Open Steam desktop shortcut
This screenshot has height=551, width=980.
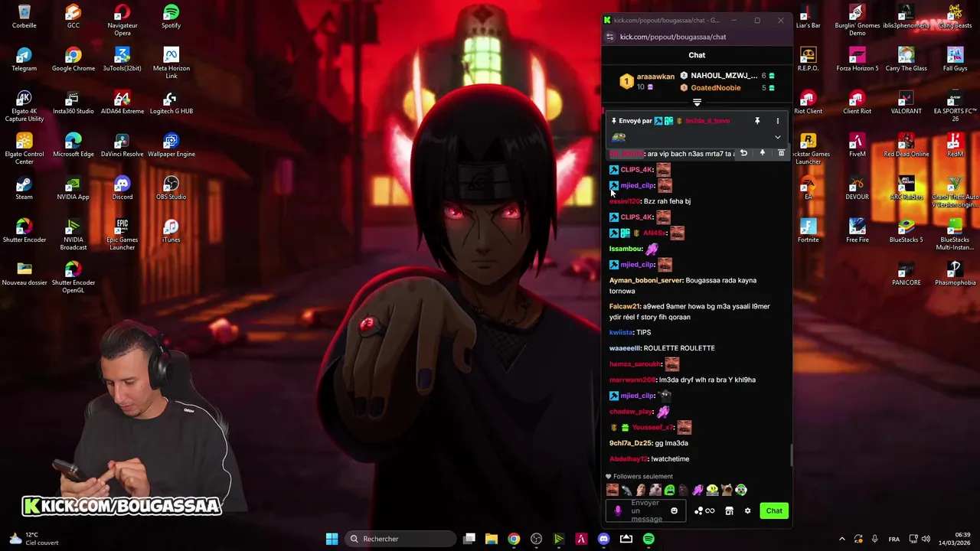[24, 188]
